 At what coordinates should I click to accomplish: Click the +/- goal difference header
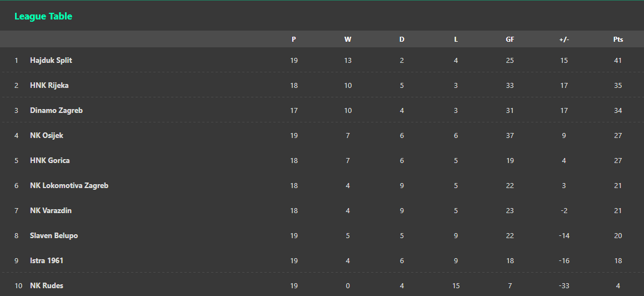pos(564,40)
